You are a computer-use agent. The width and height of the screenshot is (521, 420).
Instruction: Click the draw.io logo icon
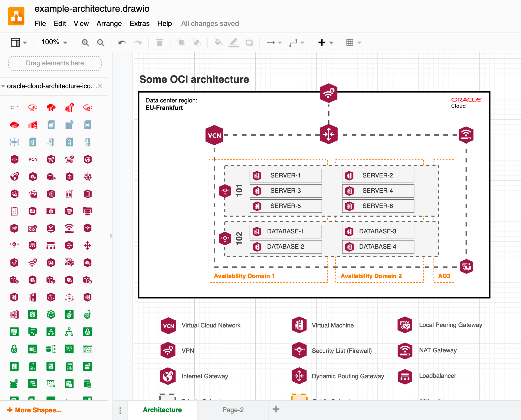(16, 16)
